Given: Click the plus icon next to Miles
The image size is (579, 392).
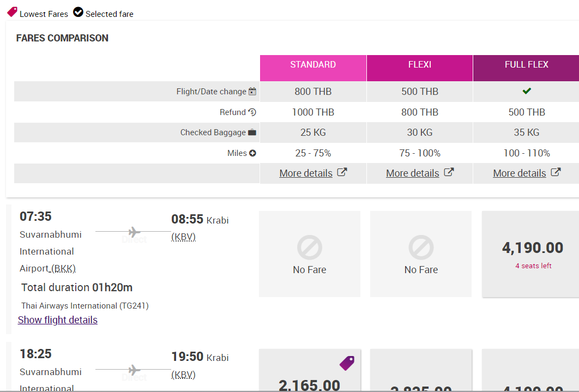Looking at the screenshot, I should click(x=252, y=153).
